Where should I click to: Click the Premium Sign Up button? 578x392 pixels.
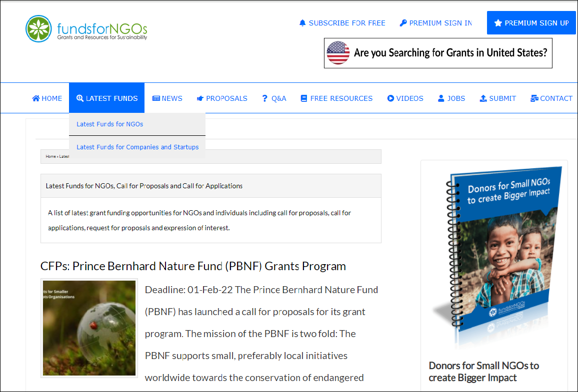[x=531, y=23]
